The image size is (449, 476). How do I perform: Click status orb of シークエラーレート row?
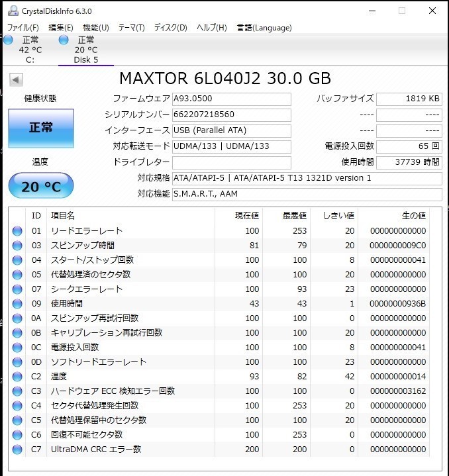[x=17, y=289]
